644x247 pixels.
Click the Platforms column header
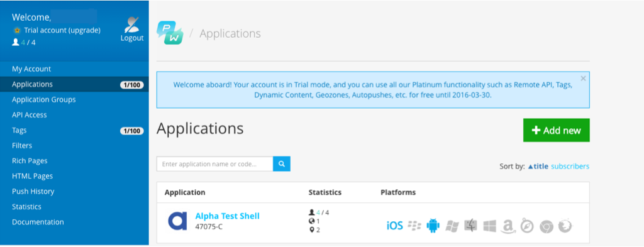(x=398, y=192)
